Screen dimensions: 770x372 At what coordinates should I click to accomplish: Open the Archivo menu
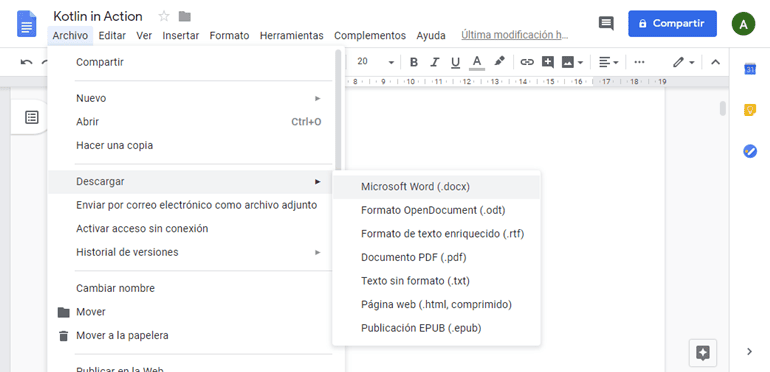pyautogui.click(x=70, y=35)
